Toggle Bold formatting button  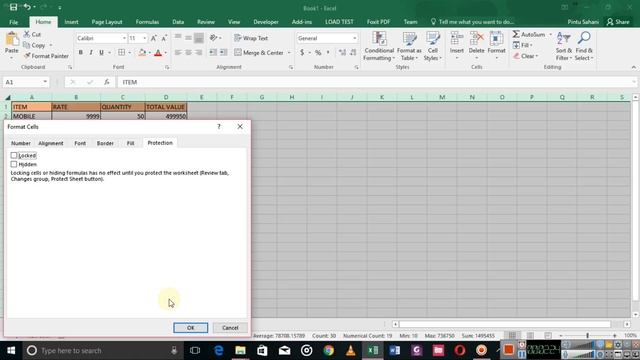pyautogui.click(x=80, y=53)
